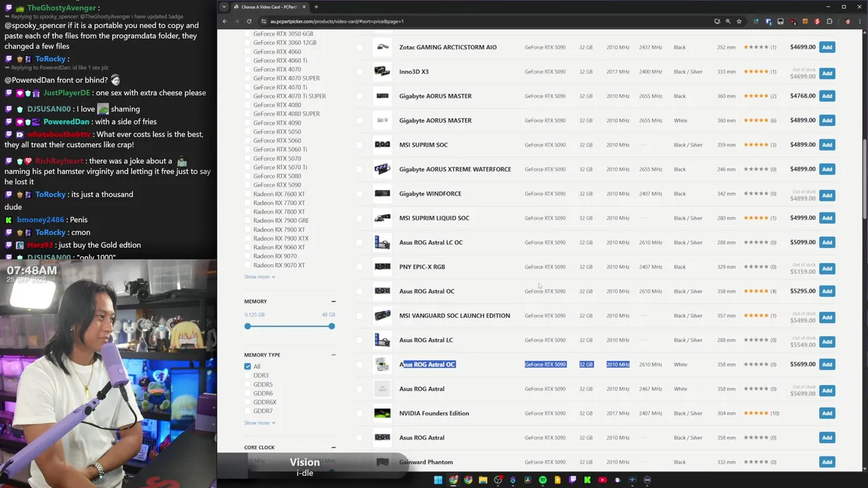Viewport: 868px width, 488px height.
Task: Open the zoom magnifier icon in address bar
Action: pos(728,21)
